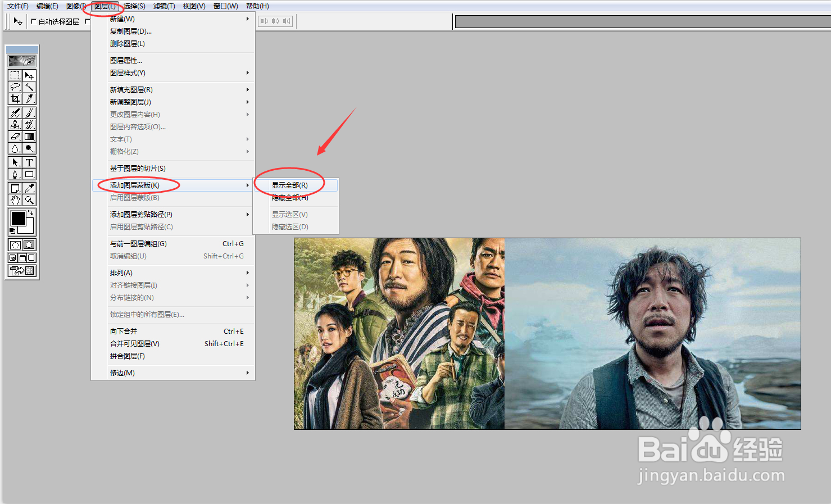Expand the 新填充图层(R) submenu arrow
The image size is (831, 504).
pyautogui.click(x=247, y=90)
